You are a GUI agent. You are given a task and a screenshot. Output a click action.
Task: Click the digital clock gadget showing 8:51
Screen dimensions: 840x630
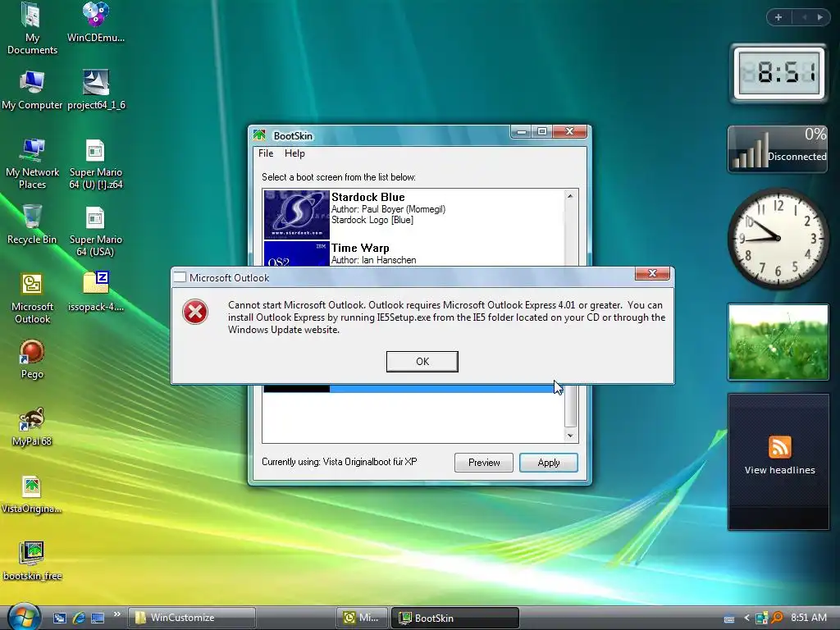778,73
